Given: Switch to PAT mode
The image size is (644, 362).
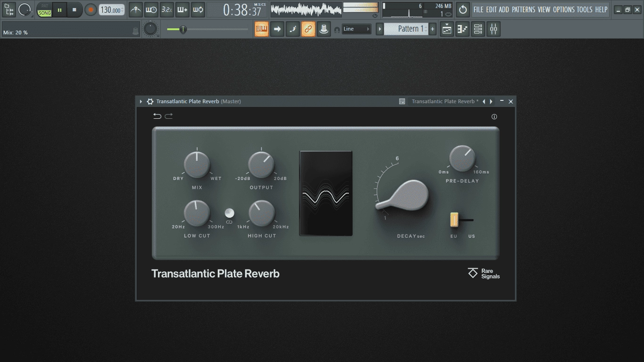Looking at the screenshot, I should pyautogui.click(x=45, y=6).
